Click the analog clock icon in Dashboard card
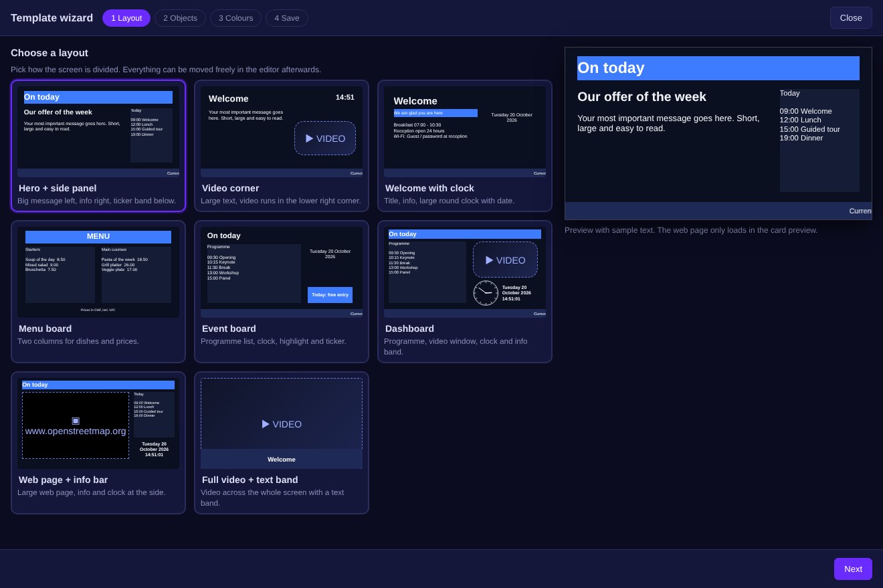The image size is (883, 588). 486,293
